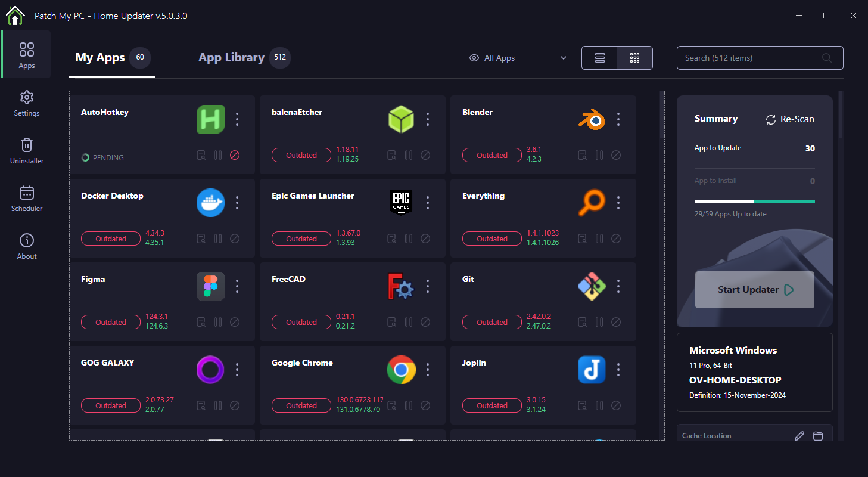Click the 512 count badge beside App Library

[280, 58]
